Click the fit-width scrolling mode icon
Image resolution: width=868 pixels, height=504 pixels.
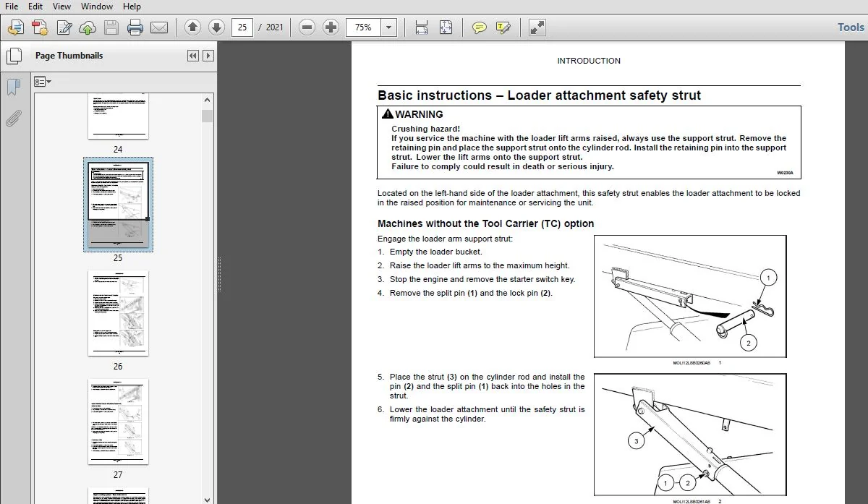click(x=421, y=27)
